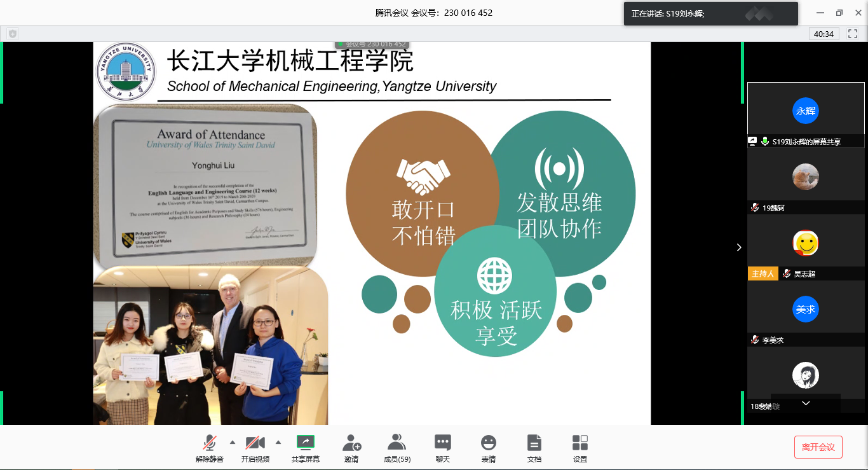Viewport: 868px width, 470px height.
Task: Click the security shield icon top-left
Action: pyautogui.click(x=13, y=34)
